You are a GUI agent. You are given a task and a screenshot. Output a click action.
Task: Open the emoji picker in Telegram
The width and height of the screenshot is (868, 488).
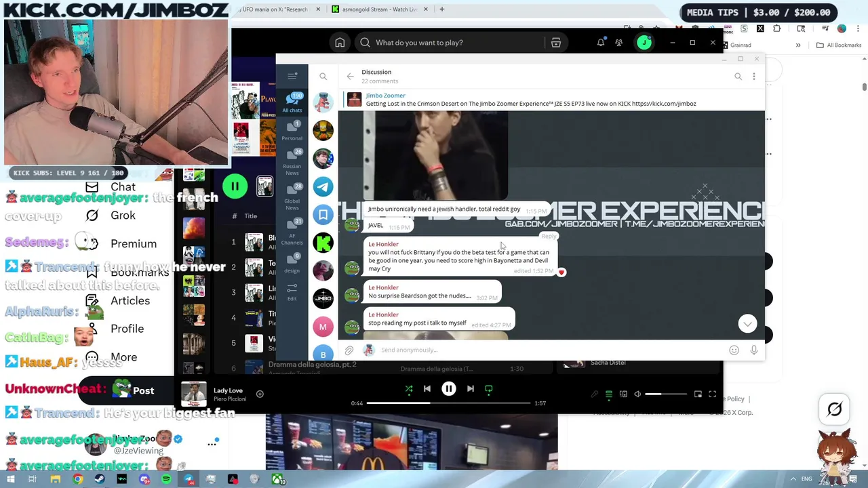pos(734,350)
